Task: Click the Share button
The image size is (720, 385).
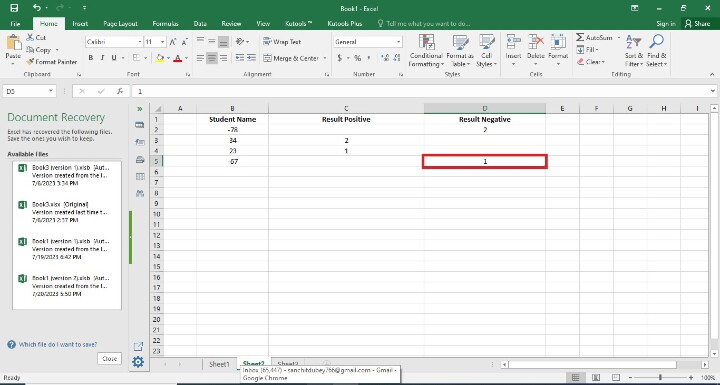Action: click(x=697, y=23)
